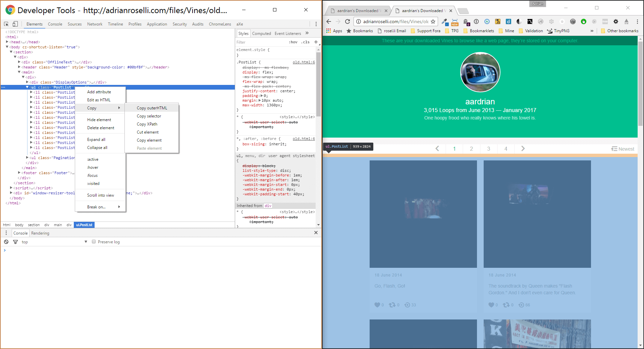
Task: Click the half-circle contrast extension icon
Action: [x=519, y=21]
